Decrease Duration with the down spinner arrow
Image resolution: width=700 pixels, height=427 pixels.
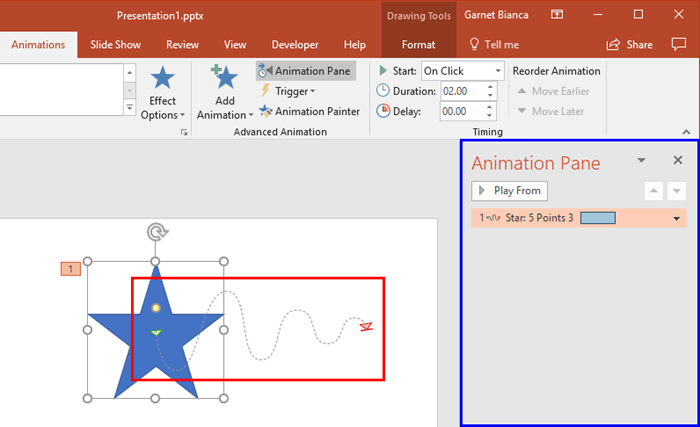pyautogui.click(x=490, y=96)
